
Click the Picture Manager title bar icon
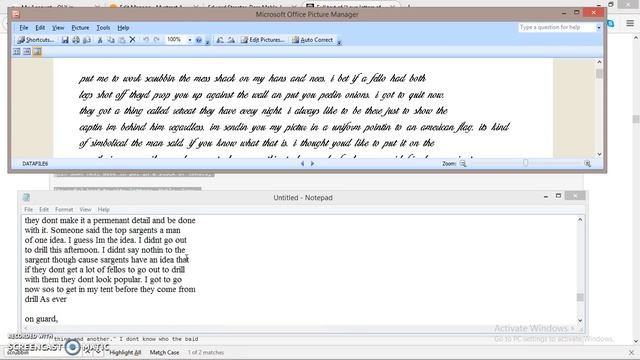(x=16, y=14)
